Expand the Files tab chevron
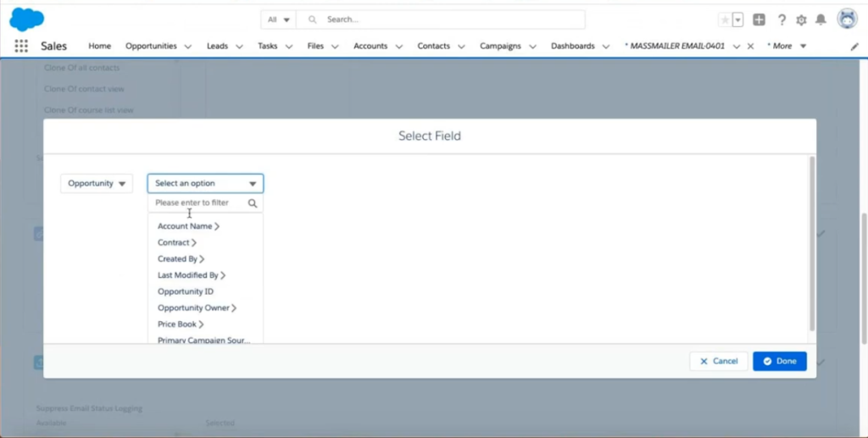This screenshot has height=438, width=868. pos(335,47)
